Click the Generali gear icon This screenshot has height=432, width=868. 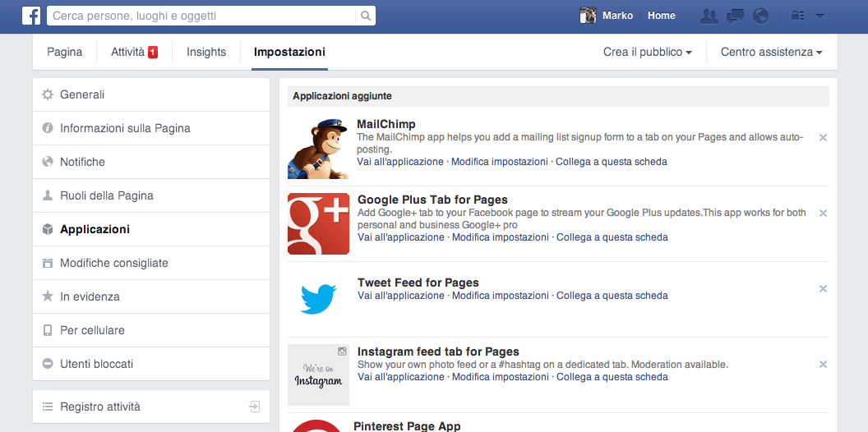click(x=48, y=94)
